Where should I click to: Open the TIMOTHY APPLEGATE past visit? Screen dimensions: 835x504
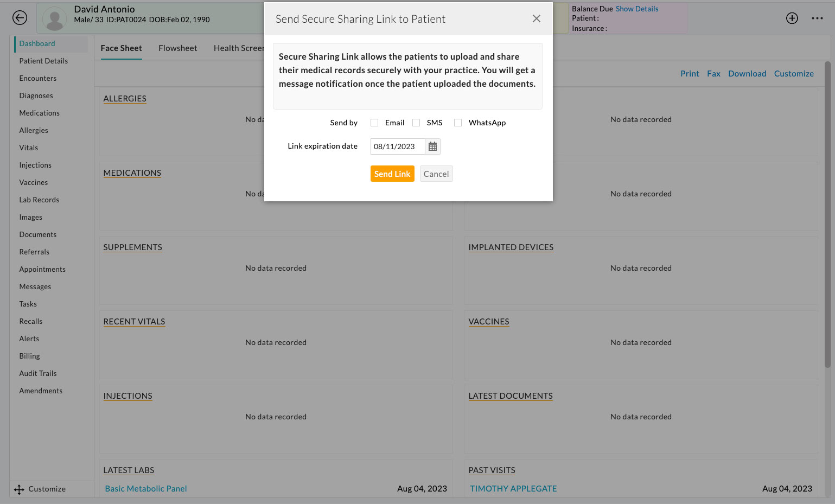pyautogui.click(x=513, y=488)
